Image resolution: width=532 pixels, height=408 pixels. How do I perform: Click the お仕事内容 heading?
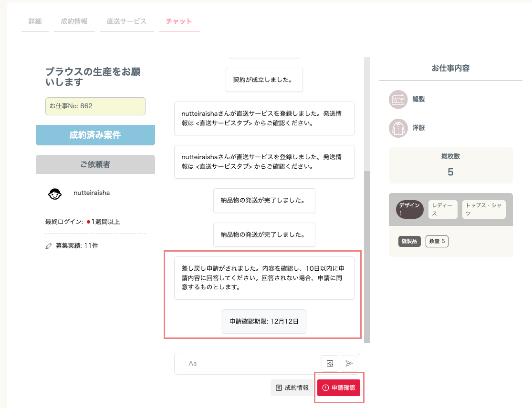tap(450, 68)
